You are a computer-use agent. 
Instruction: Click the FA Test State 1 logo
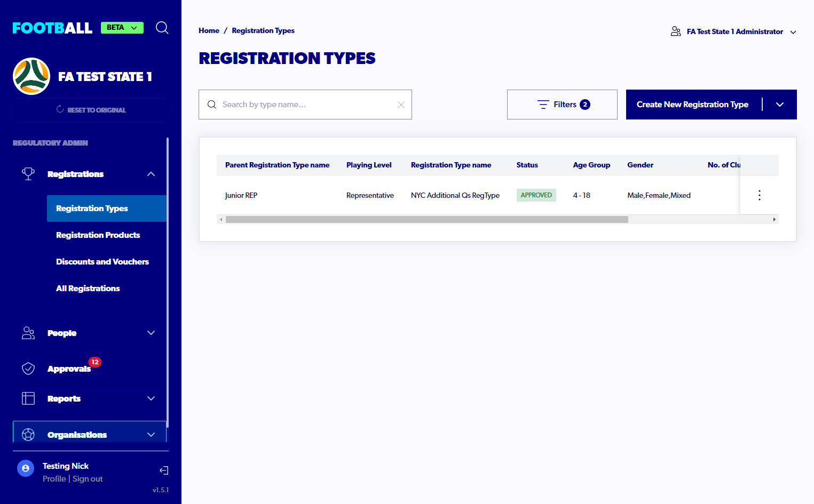click(x=31, y=76)
